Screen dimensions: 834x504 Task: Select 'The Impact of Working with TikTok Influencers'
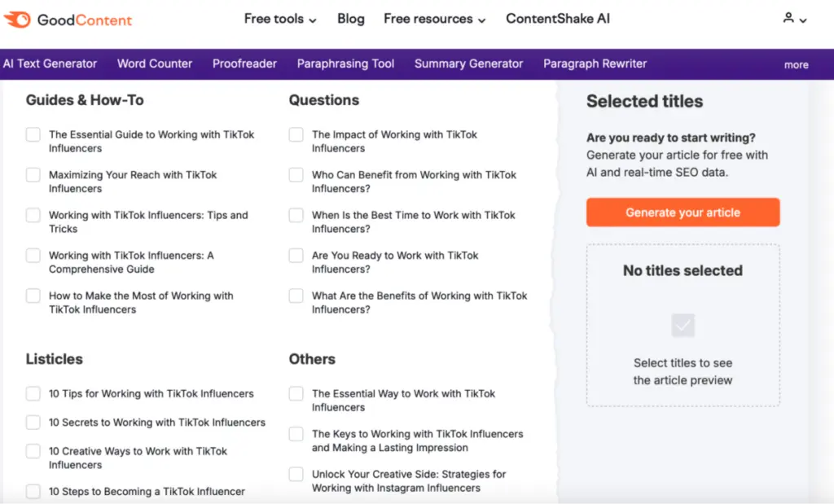[296, 135]
